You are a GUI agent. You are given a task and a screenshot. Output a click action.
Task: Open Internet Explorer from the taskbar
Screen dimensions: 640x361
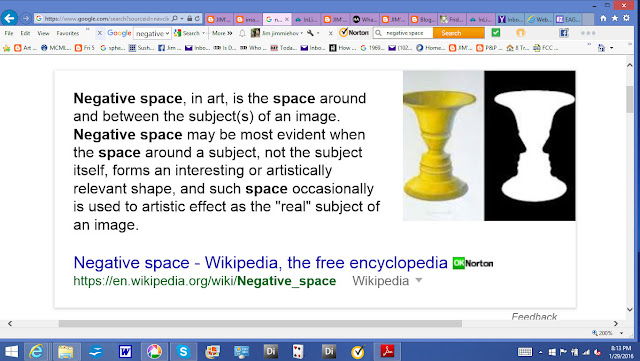tap(36, 351)
